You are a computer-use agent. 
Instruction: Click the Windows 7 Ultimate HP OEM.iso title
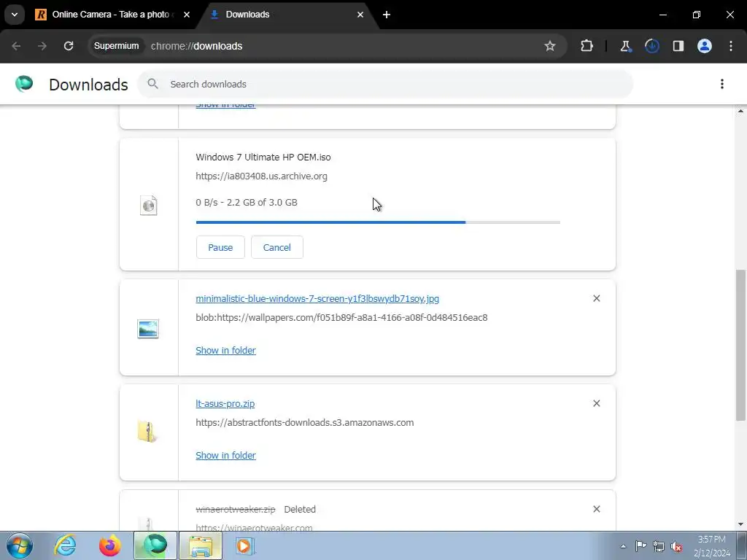click(263, 157)
